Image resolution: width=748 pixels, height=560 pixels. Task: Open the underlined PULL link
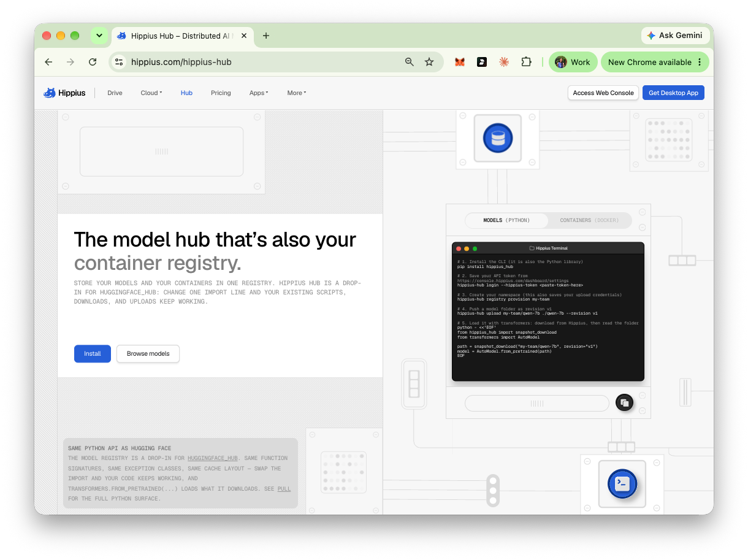(284, 489)
